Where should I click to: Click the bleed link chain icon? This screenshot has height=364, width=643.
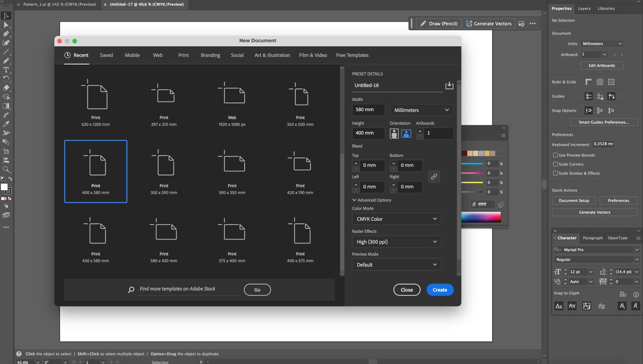(434, 176)
